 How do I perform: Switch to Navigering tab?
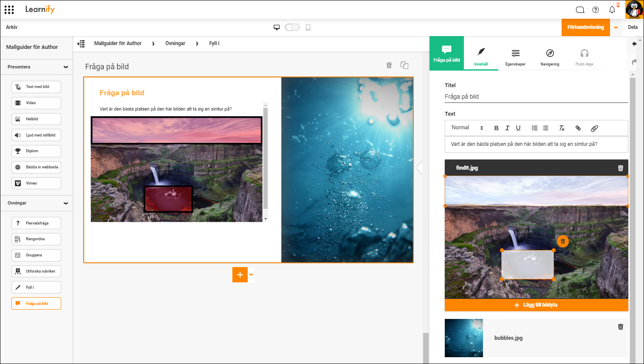click(x=550, y=57)
